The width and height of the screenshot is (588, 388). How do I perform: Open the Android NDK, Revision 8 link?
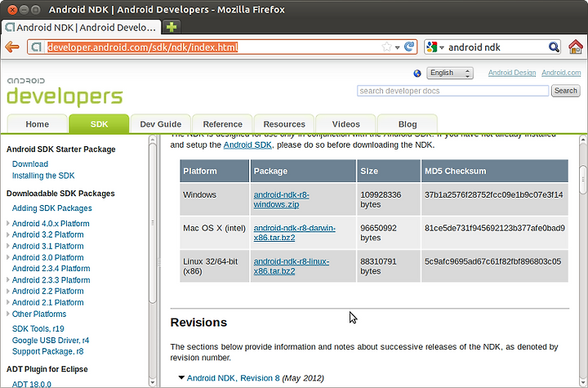(234, 378)
